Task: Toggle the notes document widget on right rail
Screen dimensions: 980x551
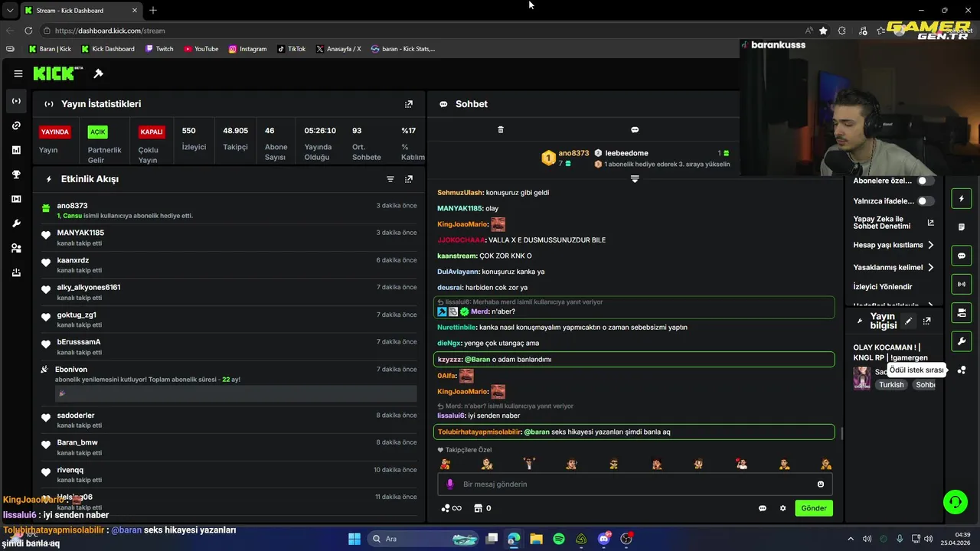Action: tap(962, 227)
